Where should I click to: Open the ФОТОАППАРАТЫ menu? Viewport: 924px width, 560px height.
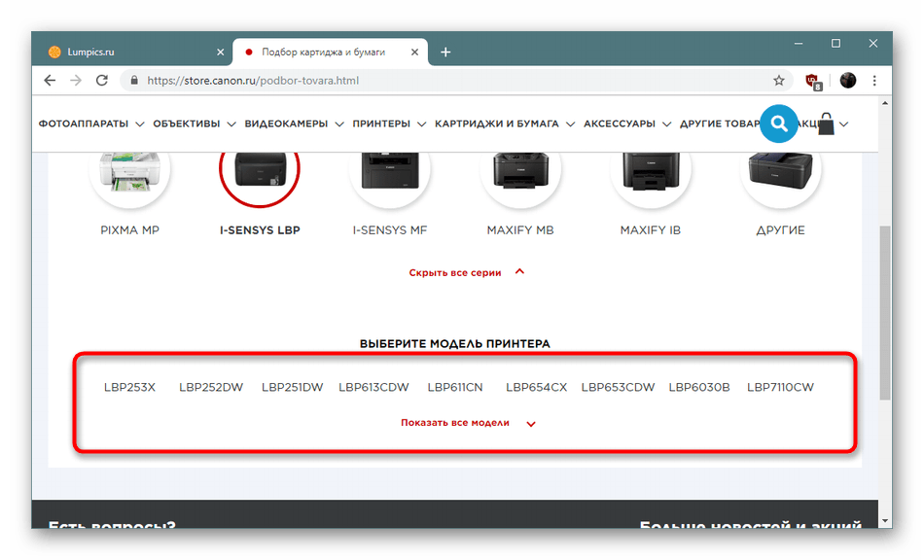click(x=84, y=123)
